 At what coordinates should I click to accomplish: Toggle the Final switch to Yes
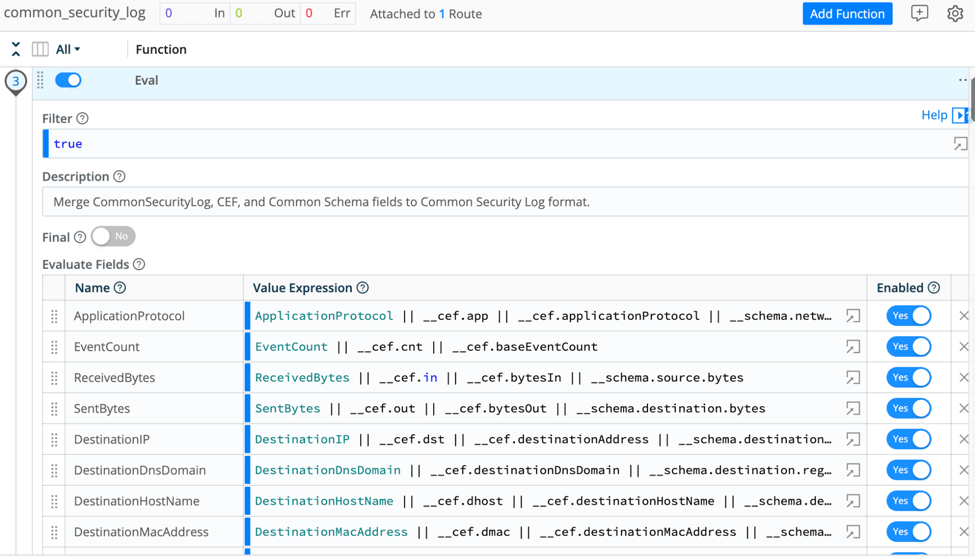(113, 236)
